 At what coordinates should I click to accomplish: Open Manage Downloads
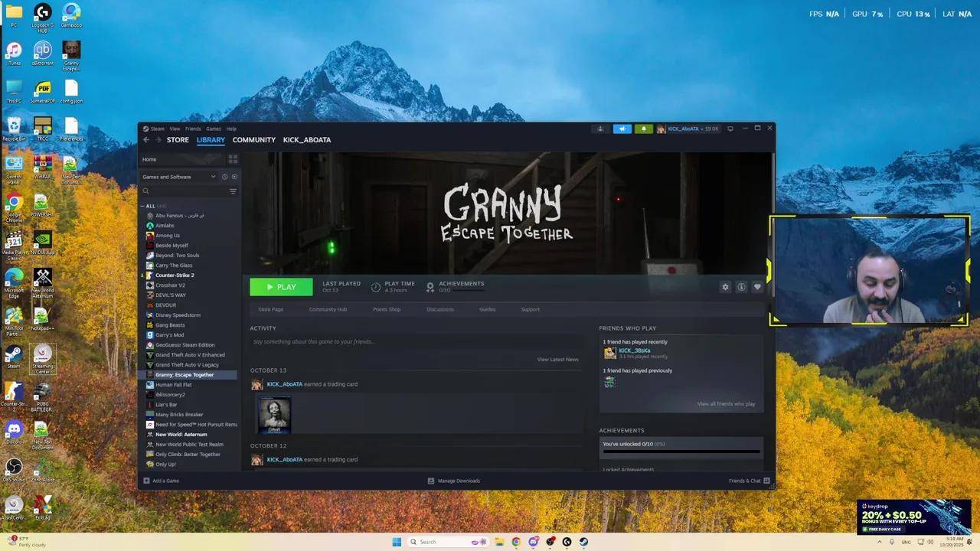(454, 481)
